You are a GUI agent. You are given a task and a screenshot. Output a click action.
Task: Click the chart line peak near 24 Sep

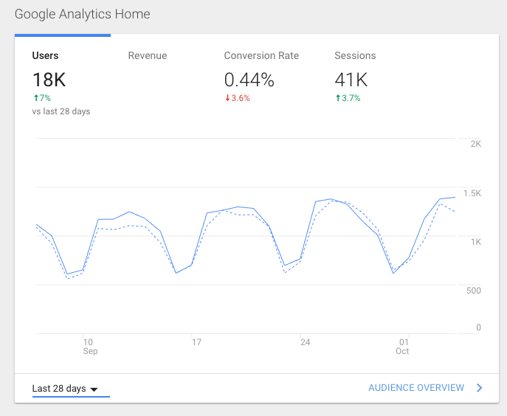[331, 199]
